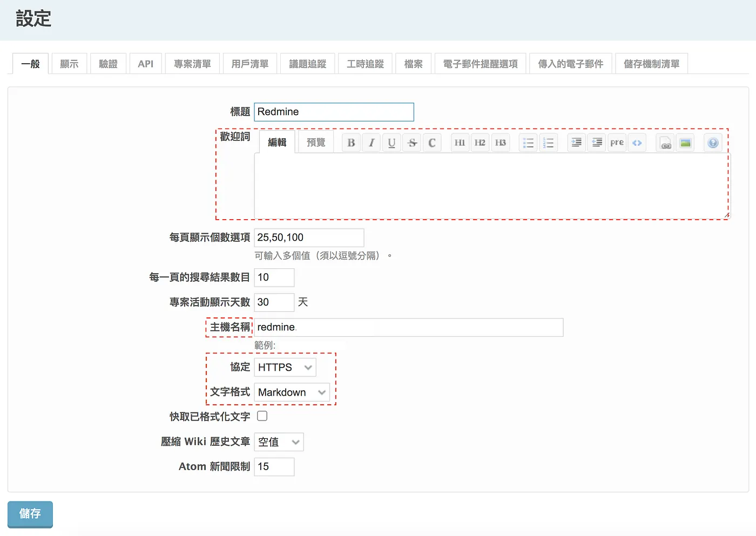Apply strikethrough formatting in the editor toolbar
The width and height of the screenshot is (756, 536).
tap(412, 143)
